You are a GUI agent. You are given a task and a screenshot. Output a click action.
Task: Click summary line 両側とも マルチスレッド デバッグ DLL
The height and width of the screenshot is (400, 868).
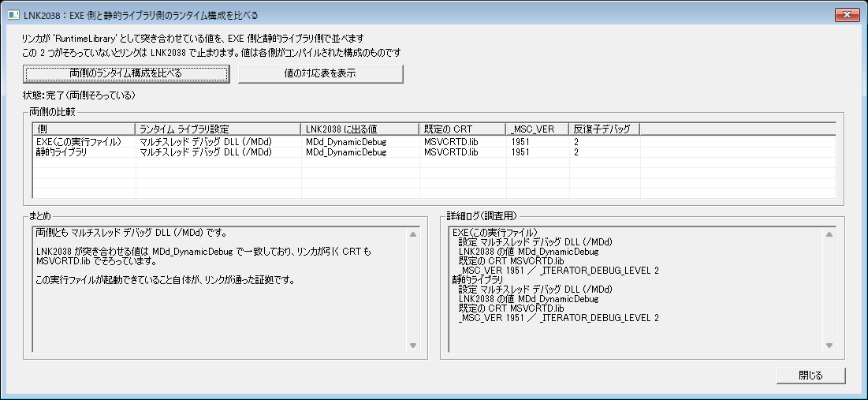point(132,232)
